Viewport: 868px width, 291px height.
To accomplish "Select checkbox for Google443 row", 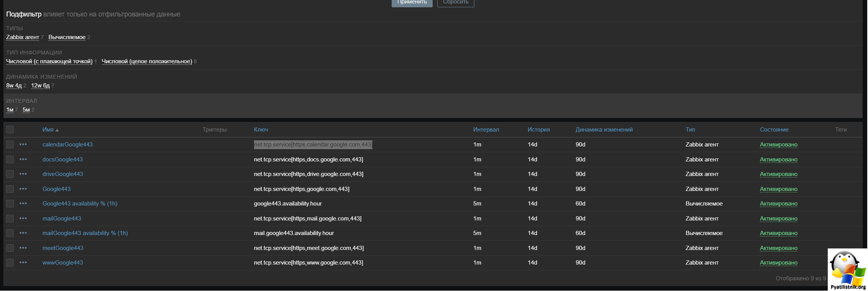I will tap(10, 189).
